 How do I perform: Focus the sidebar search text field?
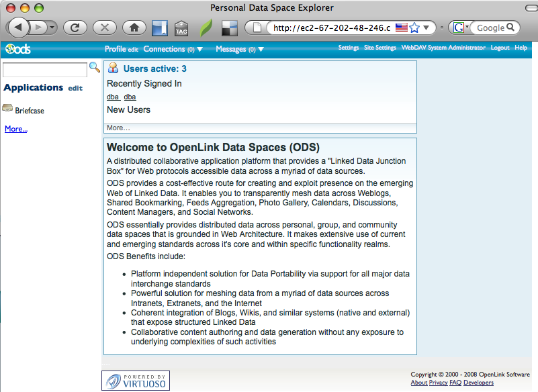click(x=45, y=69)
